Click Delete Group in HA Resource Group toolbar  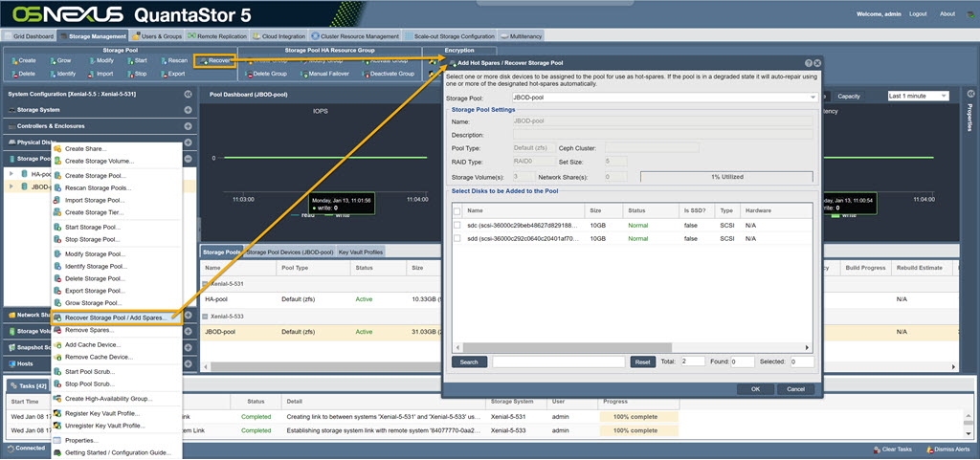click(x=266, y=74)
